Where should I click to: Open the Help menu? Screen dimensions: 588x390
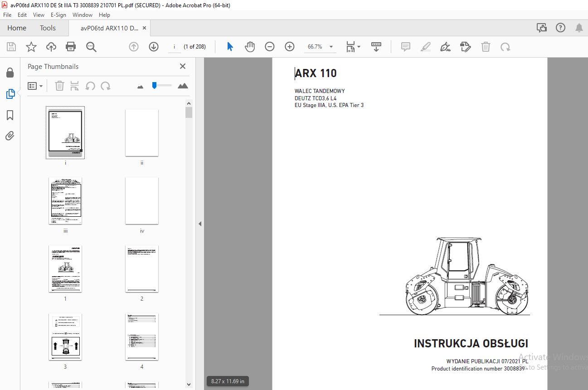(x=104, y=15)
